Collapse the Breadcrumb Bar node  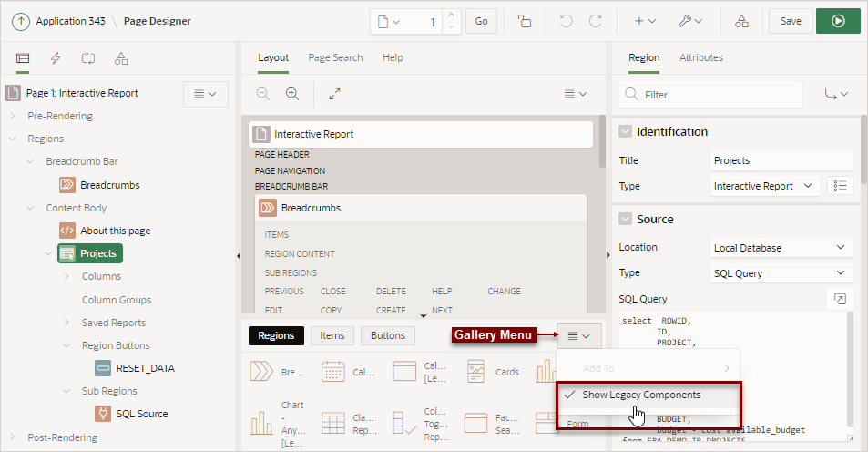30,161
